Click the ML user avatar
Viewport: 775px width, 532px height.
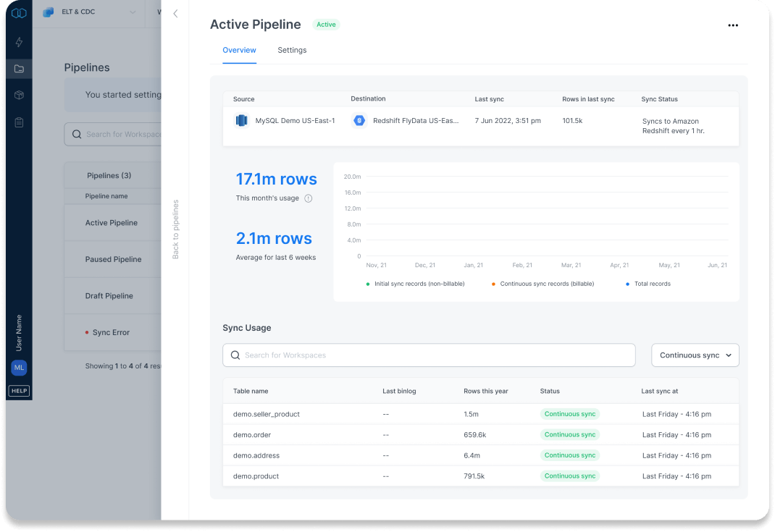19,368
